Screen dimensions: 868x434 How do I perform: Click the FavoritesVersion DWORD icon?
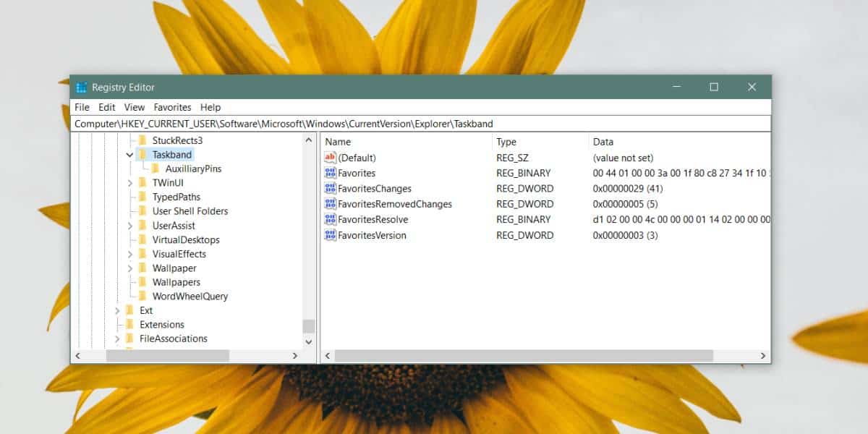(331, 234)
